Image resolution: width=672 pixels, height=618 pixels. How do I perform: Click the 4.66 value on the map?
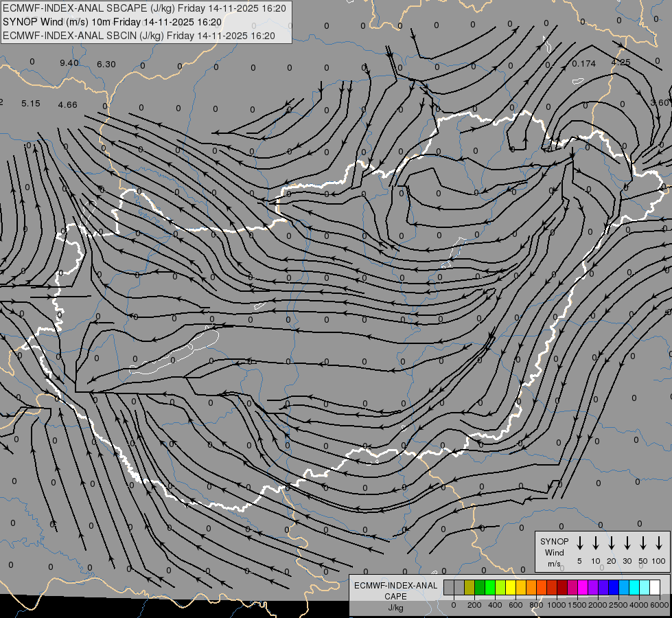click(x=68, y=104)
